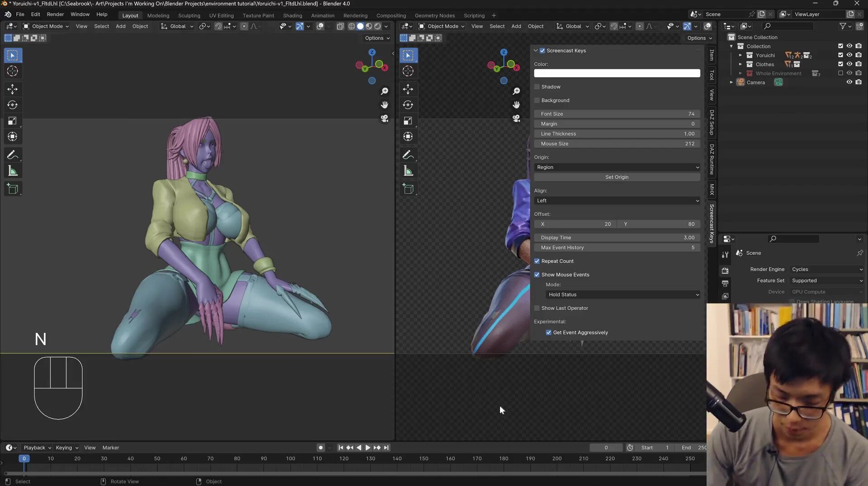The height and width of the screenshot is (486, 868).
Task: Select the Move tool in left viewport
Action: 13,89
